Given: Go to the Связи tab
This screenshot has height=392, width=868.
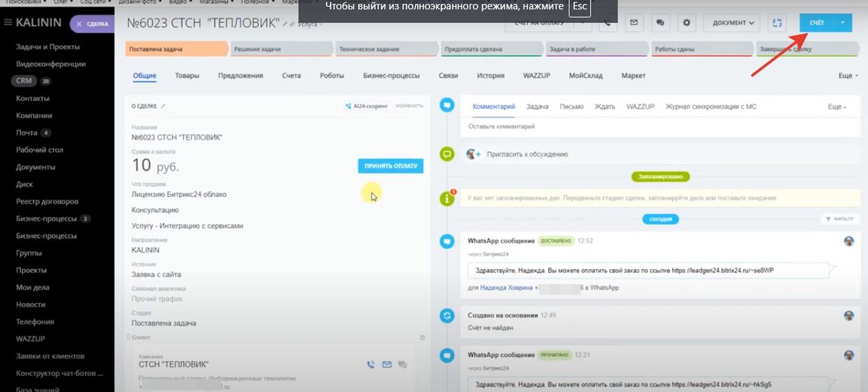Looking at the screenshot, I should [448, 75].
